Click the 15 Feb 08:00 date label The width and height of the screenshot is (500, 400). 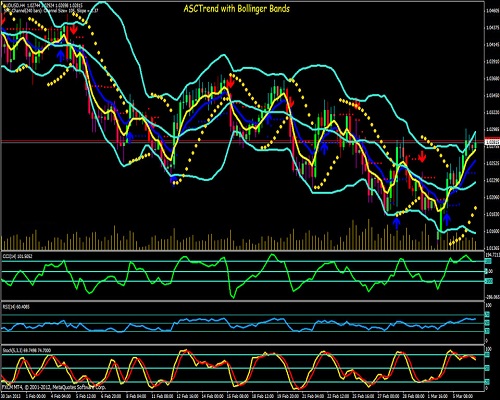(238, 396)
